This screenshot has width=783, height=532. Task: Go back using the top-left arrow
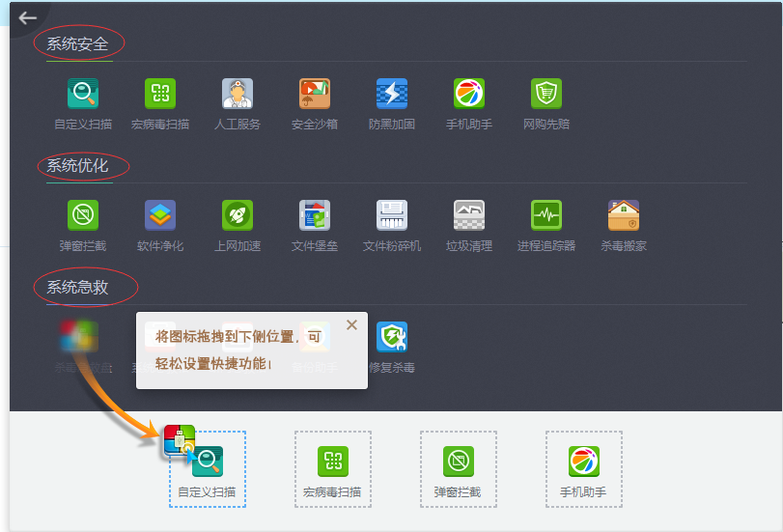tap(27, 18)
